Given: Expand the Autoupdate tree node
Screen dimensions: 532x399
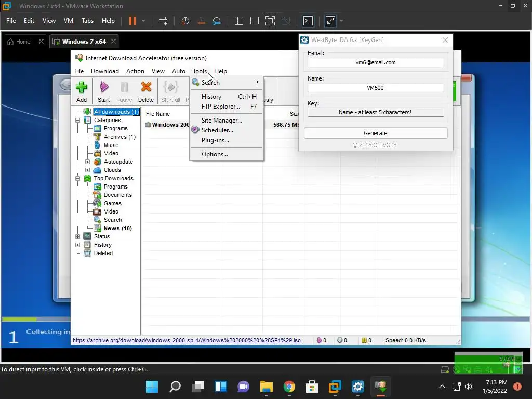Looking at the screenshot, I should [87, 162].
